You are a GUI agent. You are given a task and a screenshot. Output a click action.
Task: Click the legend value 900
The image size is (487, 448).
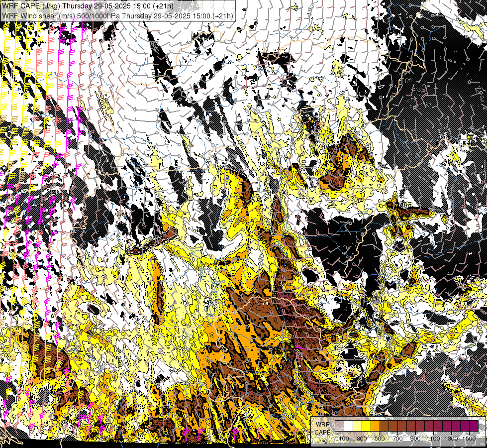click(x=415, y=439)
